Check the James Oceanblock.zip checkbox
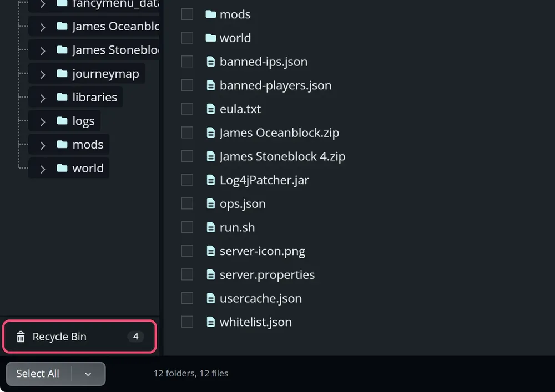The image size is (555, 392). tap(187, 133)
